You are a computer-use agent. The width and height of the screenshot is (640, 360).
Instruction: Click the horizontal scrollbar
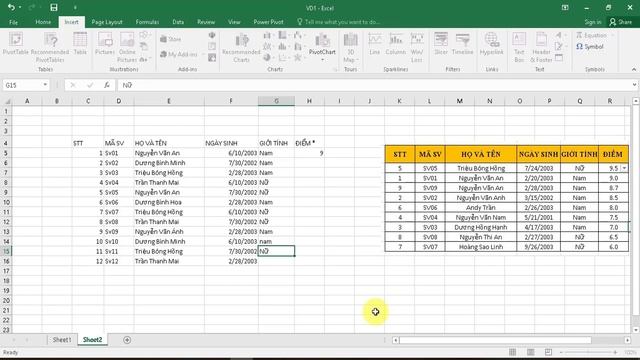(x=495, y=340)
